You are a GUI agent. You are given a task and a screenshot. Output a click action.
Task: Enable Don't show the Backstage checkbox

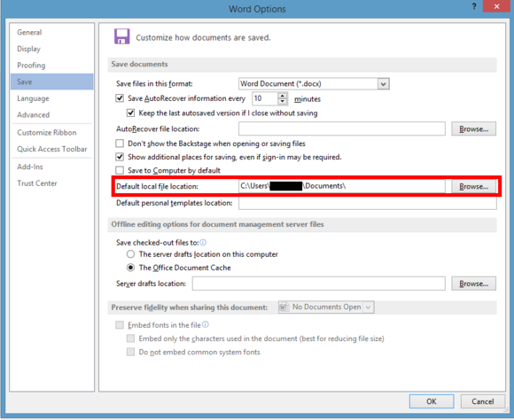(120, 144)
